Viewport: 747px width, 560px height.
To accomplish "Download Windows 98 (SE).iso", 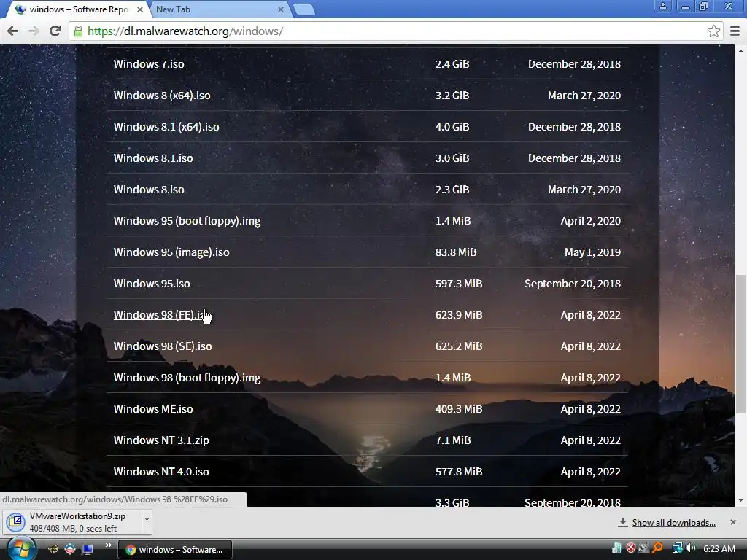I will [163, 346].
